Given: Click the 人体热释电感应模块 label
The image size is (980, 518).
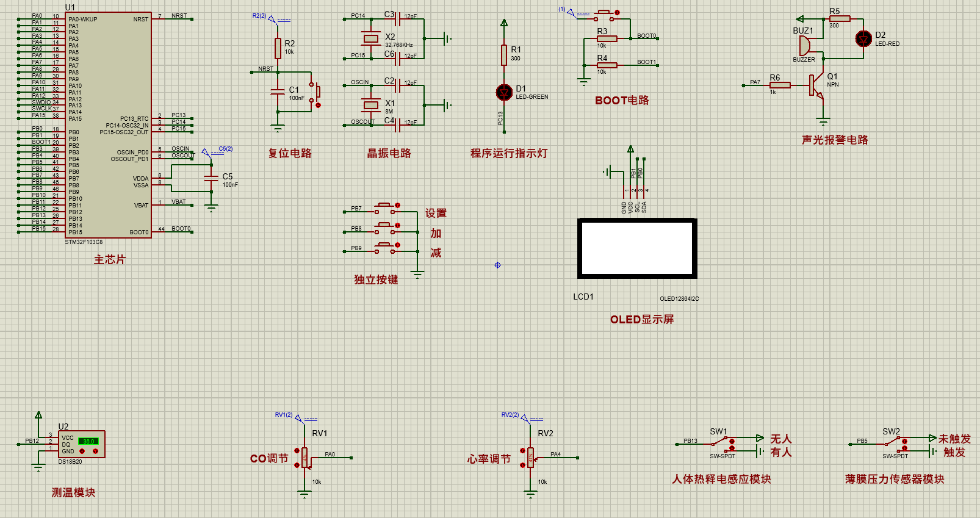Looking at the screenshot, I should point(721,479).
